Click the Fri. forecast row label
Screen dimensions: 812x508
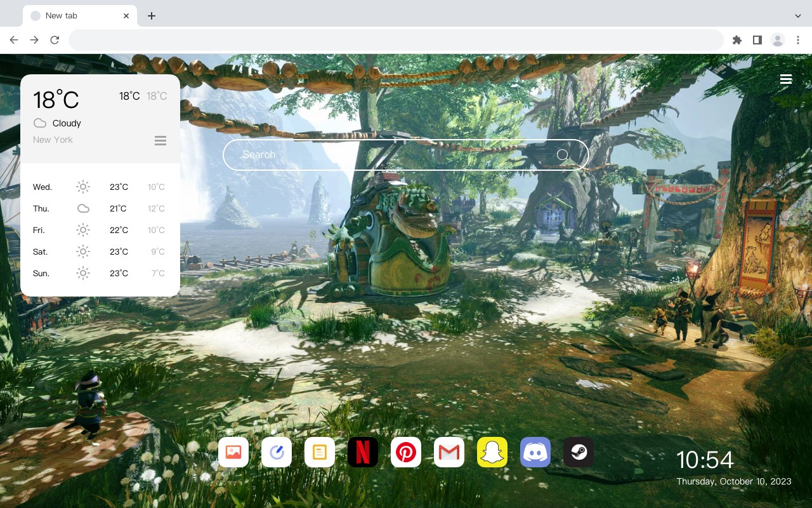pyautogui.click(x=39, y=230)
